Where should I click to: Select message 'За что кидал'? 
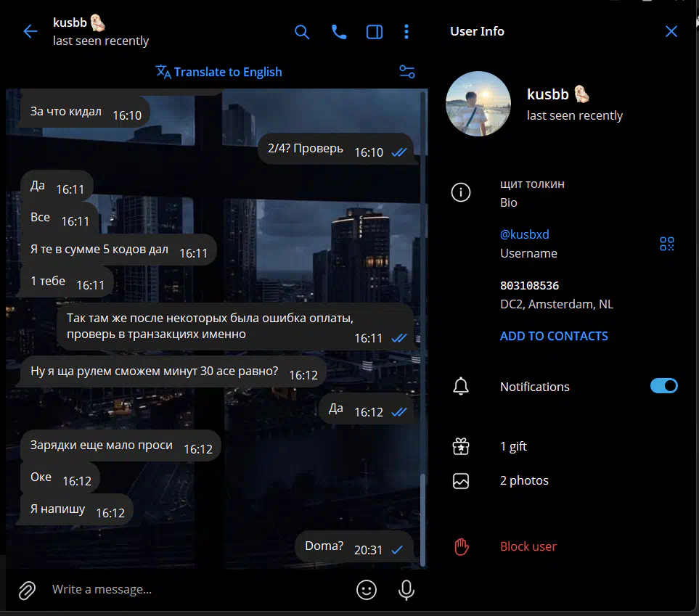[x=85, y=112]
